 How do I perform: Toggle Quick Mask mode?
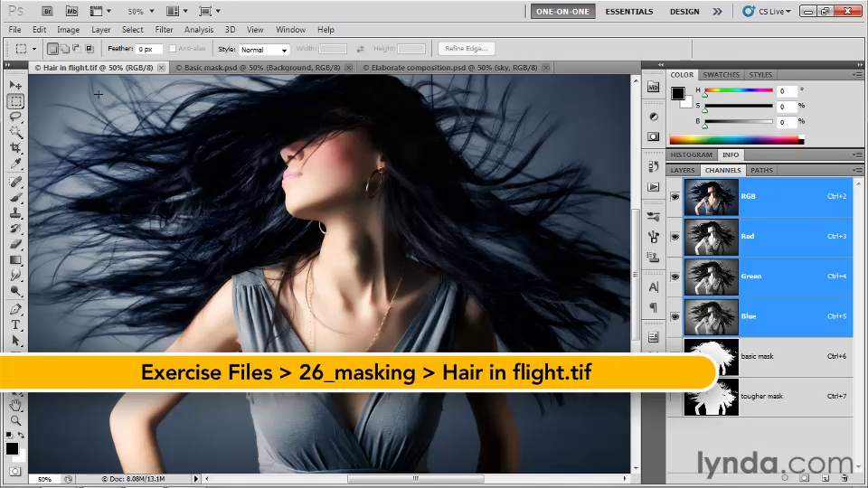tap(15, 472)
